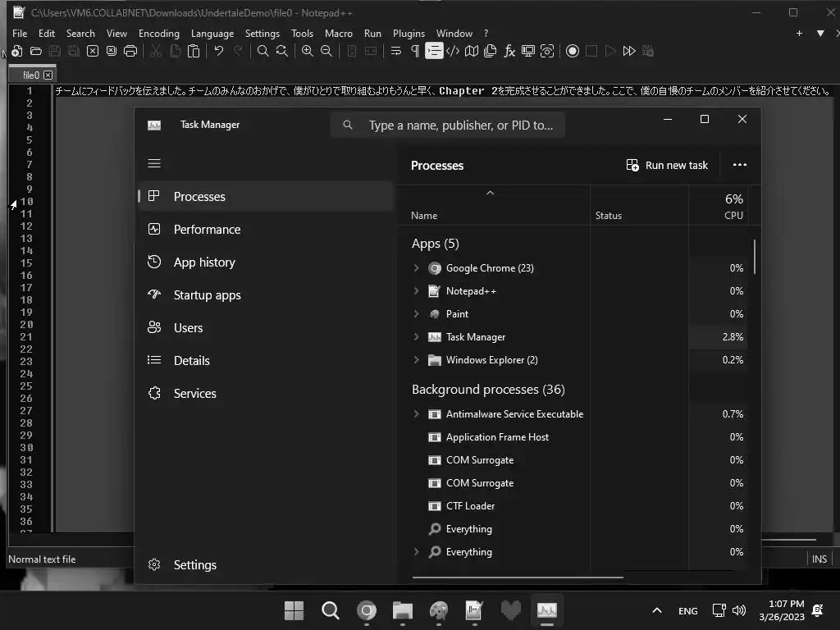This screenshot has width=840, height=630.
Task: Close the current file using toolbar X icon
Action: (93, 51)
